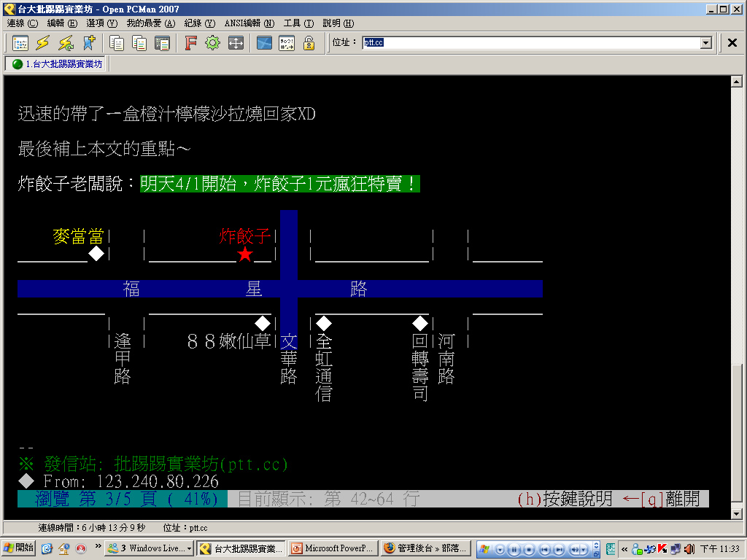747x560 pixels.
Task: Click the media player restore icon
Action: pos(597,553)
